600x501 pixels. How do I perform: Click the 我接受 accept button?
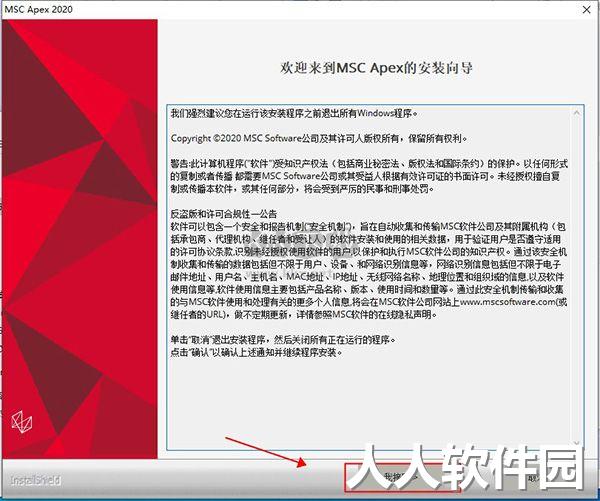(x=402, y=477)
